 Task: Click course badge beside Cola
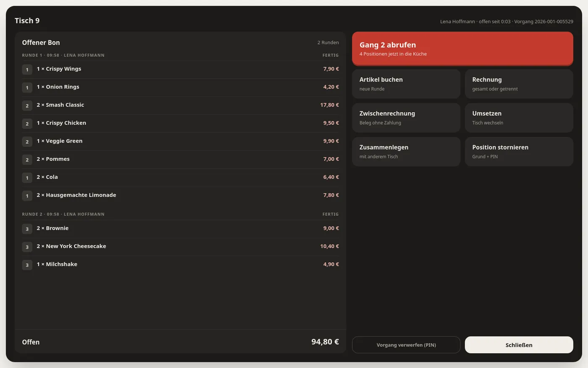tap(27, 178)
